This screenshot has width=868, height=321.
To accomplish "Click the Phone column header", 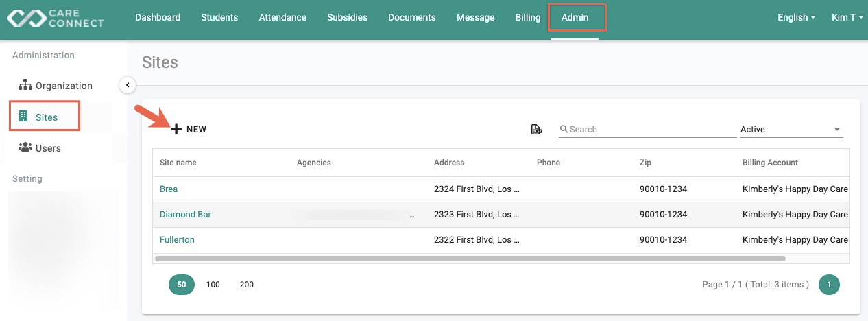I will pos(548,163).
